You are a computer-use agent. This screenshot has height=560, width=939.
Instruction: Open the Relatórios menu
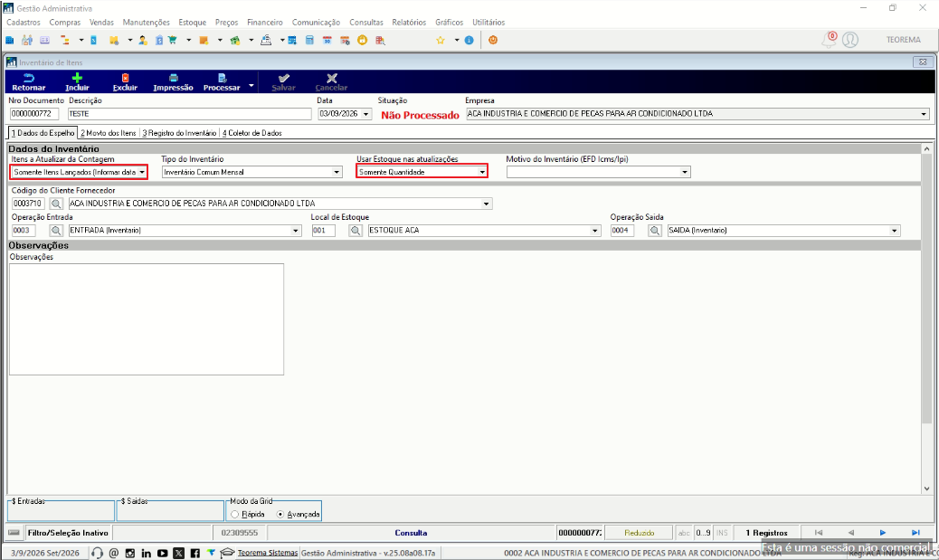(409, 22)
